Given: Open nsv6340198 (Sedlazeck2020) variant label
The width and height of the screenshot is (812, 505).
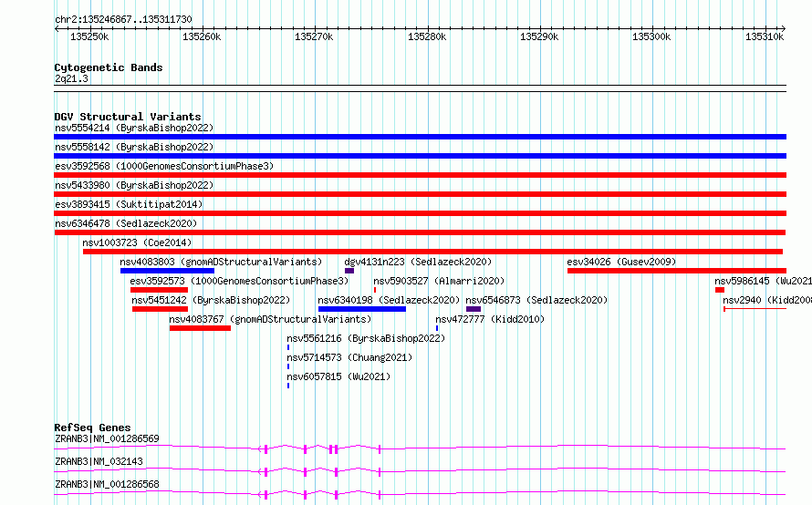Looking at the screenshot, I should coord(389,300).
